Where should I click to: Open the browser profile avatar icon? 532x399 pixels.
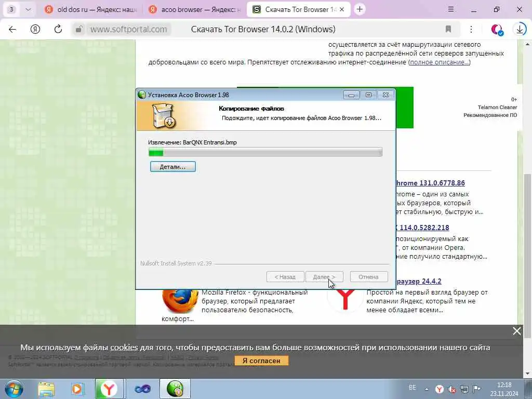click(x=497, y=30)
